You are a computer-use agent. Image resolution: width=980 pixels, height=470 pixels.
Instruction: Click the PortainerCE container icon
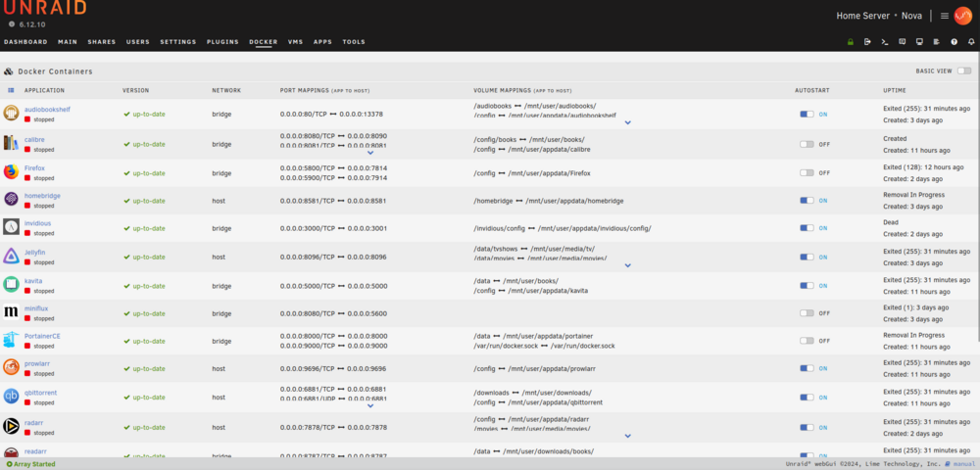pyautogui.click(x=11, y=340)
